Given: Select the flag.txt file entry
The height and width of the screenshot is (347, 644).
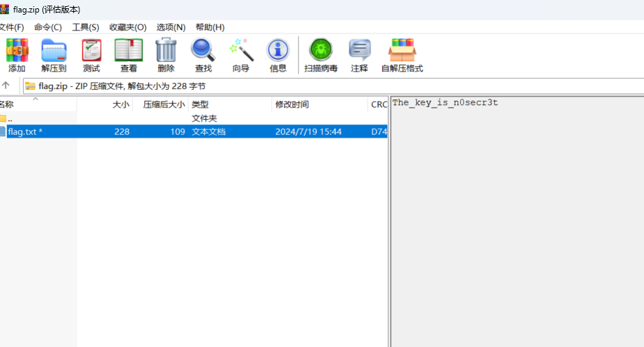Looking at the screenshot, I should [x=25, y=131].
